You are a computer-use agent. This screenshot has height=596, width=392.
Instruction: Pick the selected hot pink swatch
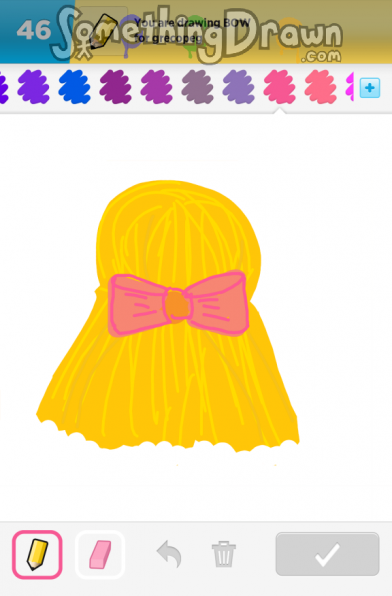point(280,87)
